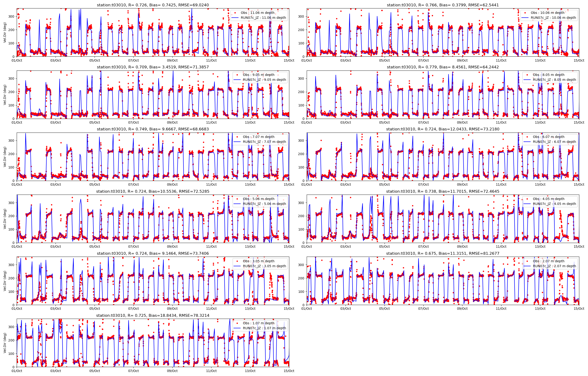Click blue line sample in 8.05 m legend
The height and width of the screenshot is (376, 588).
(x=527, y=80)
